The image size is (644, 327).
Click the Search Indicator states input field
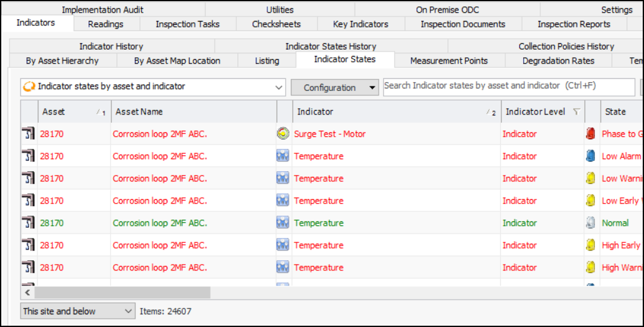coord(508,86)
